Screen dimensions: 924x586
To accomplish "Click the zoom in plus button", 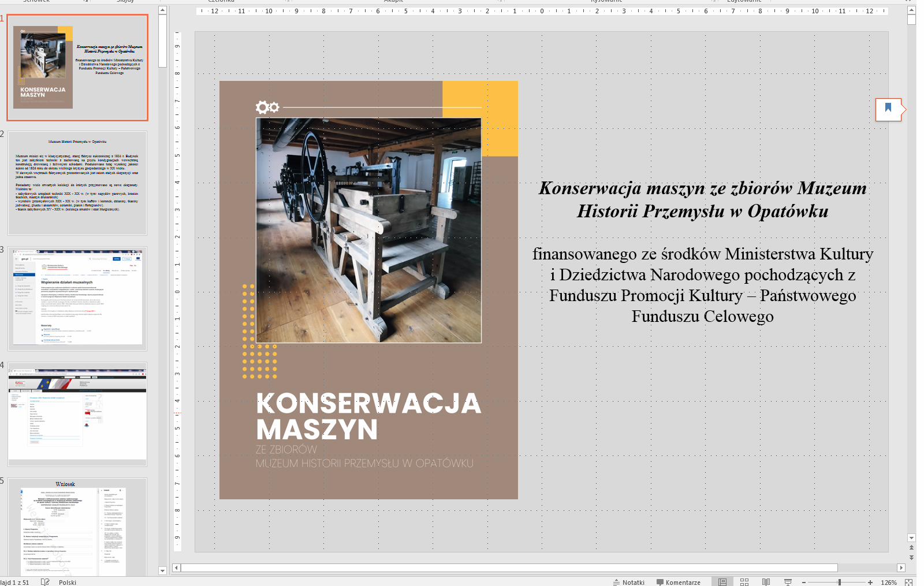I will 870,582.
